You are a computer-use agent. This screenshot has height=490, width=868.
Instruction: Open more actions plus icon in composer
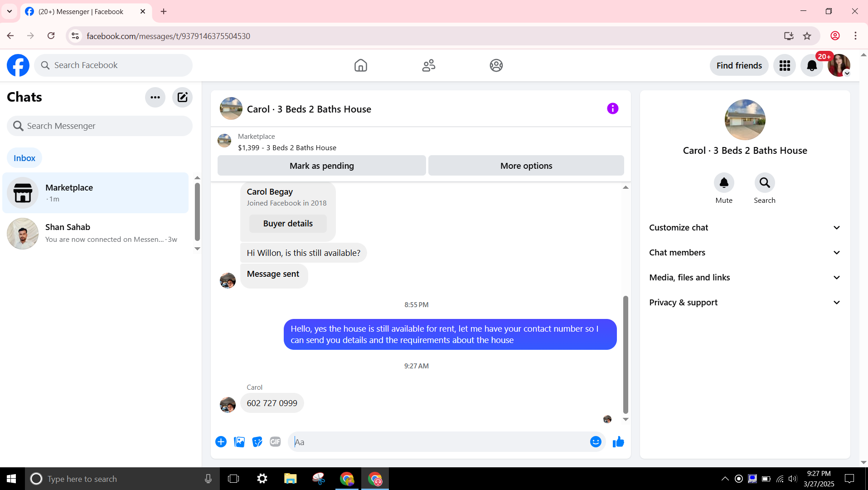(221, 441)
